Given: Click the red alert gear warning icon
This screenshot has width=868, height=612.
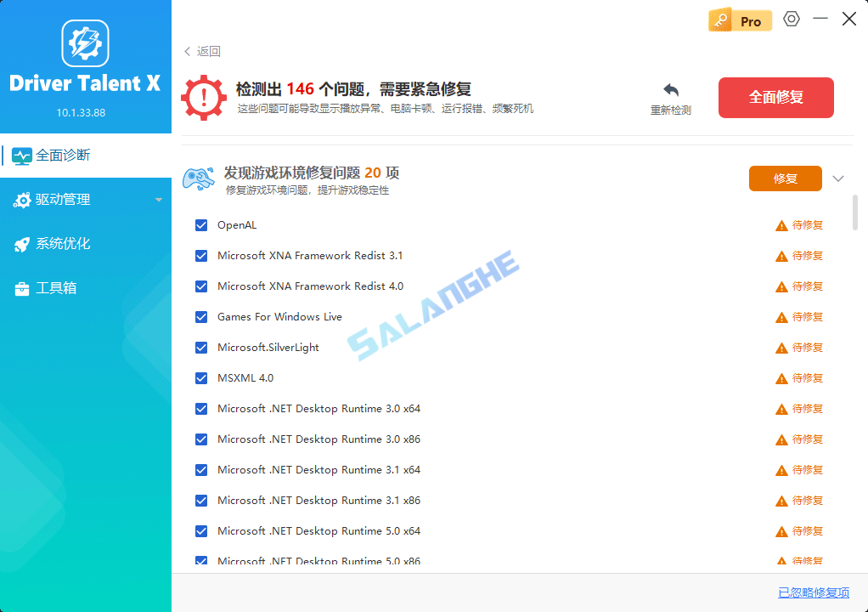Looking at the screenshot, I should (204, 96).
